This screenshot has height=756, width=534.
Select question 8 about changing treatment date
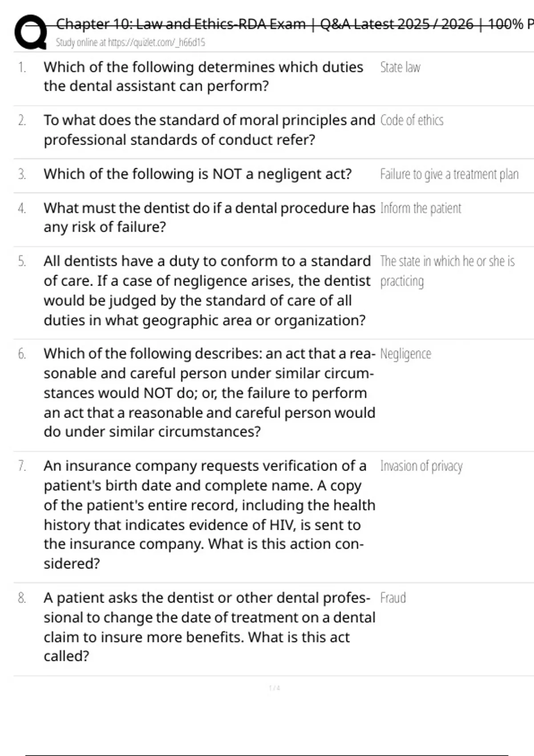(x=209, y=627)
